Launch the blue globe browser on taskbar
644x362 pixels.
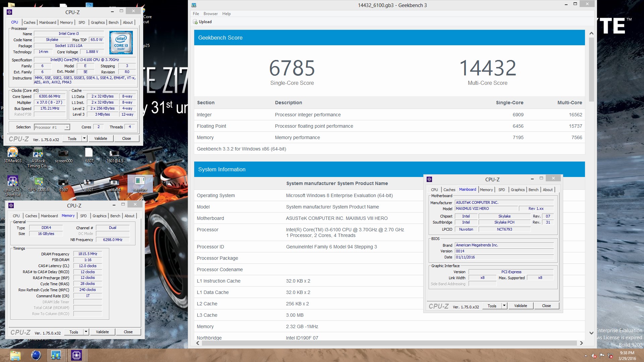coord(36,355)
